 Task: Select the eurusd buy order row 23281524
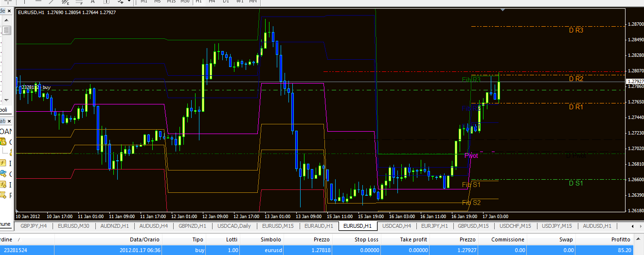pos(322,250)
